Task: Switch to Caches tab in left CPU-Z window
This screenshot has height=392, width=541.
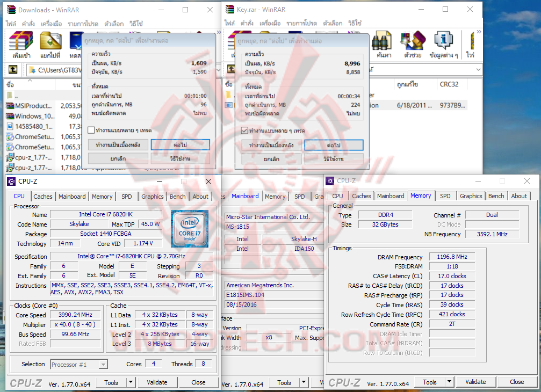Action: coord(43,197)
